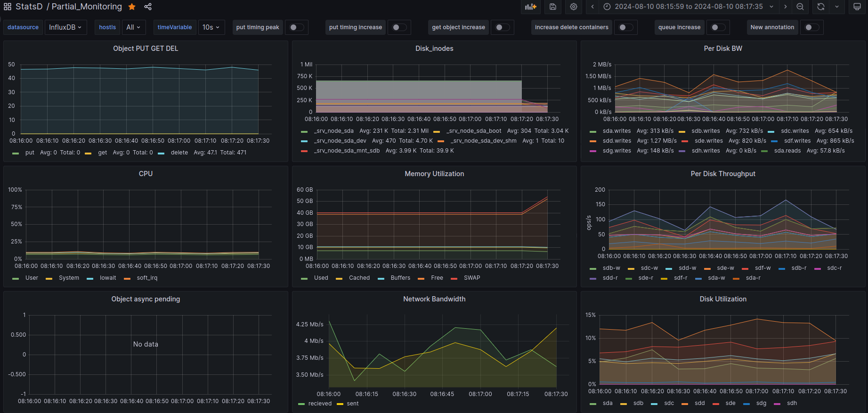Open dashboard settings gear
The width and height of the screenshot is (868, 413).
(x=573, y=7)
